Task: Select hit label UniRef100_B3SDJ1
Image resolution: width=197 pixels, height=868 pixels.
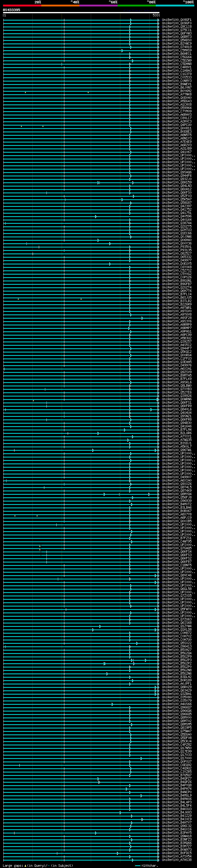Action: 177,443
